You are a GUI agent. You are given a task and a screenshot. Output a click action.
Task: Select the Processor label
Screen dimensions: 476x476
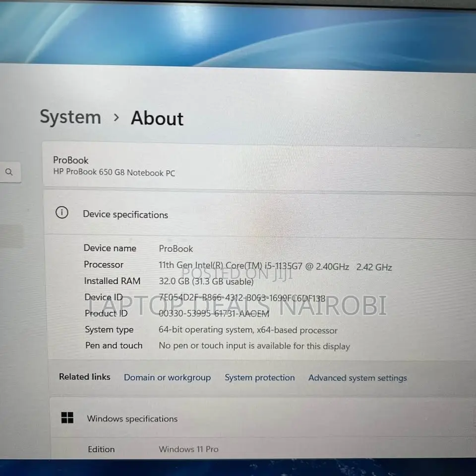coord(104,265)
